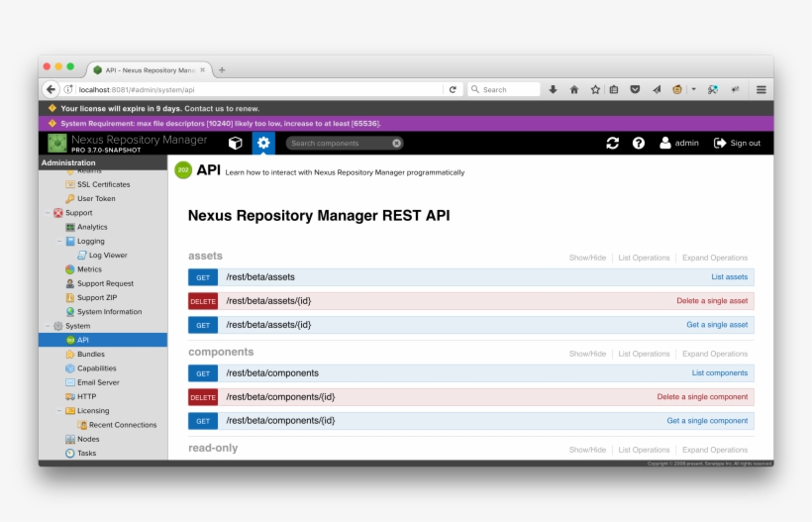This screenshot has width=812, height=522.
Task: Click the Get a single asset link
Action: pyautogui.click(x=717, y=325)
